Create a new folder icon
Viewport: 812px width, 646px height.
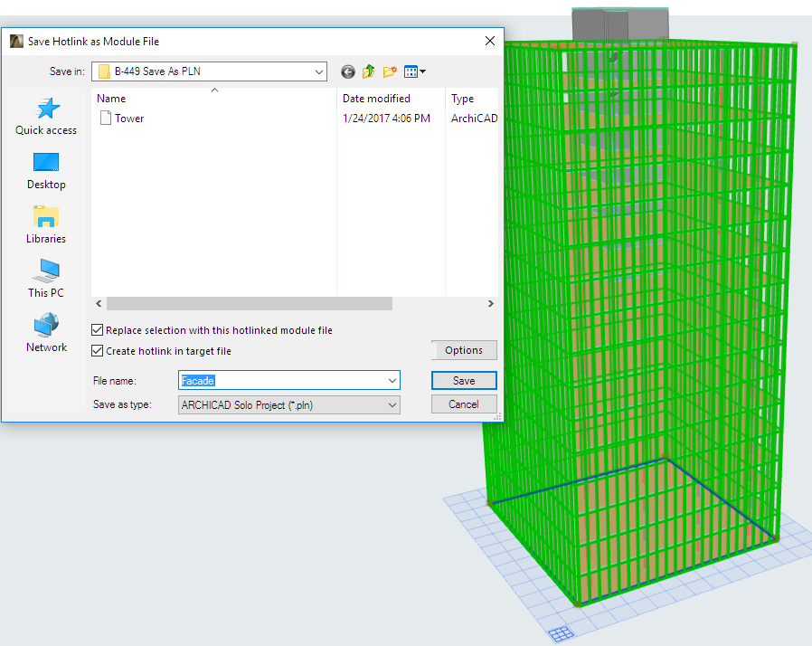point(391,71)
